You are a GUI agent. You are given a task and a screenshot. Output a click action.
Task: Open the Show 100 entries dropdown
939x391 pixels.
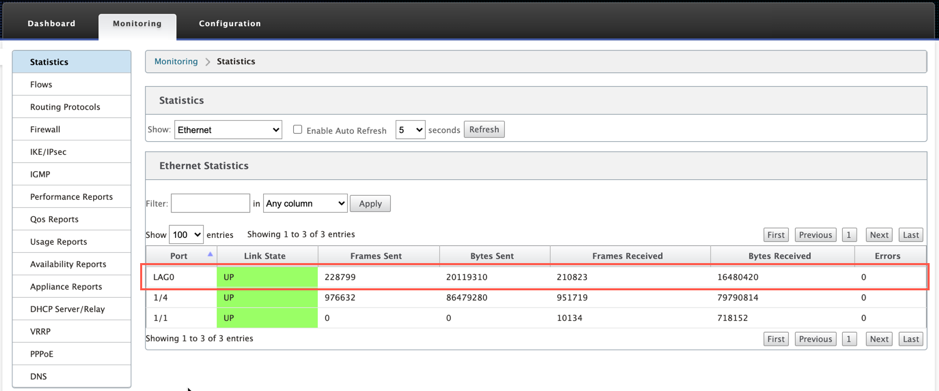(x=187, y=235)
